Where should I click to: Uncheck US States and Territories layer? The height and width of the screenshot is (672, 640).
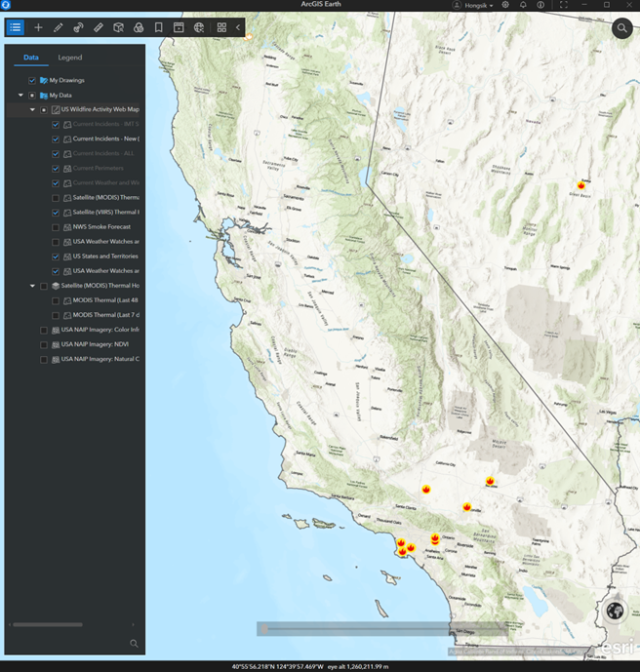click(x=56, y=257)
